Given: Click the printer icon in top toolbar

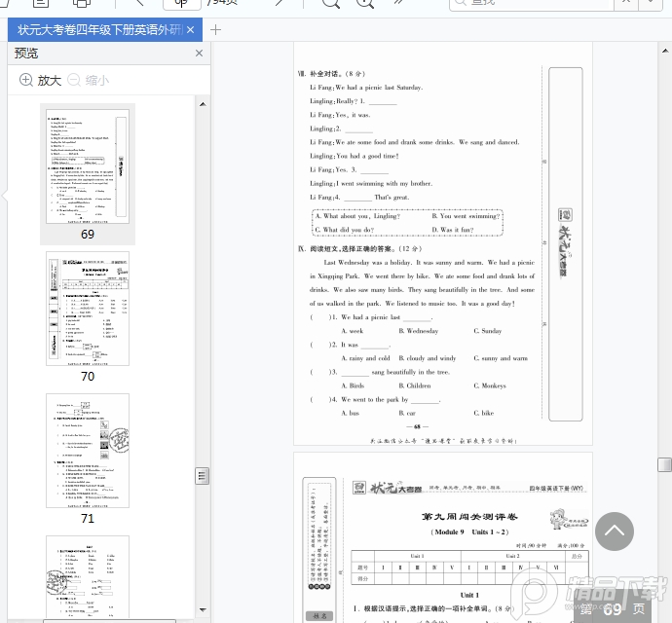Looking at the screenshot, I should click(x=82, y=4).
